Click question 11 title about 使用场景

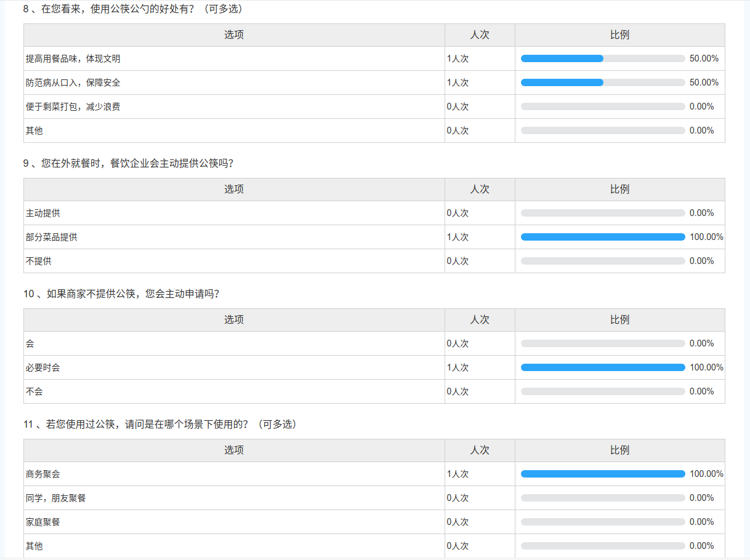coord(159,425)
